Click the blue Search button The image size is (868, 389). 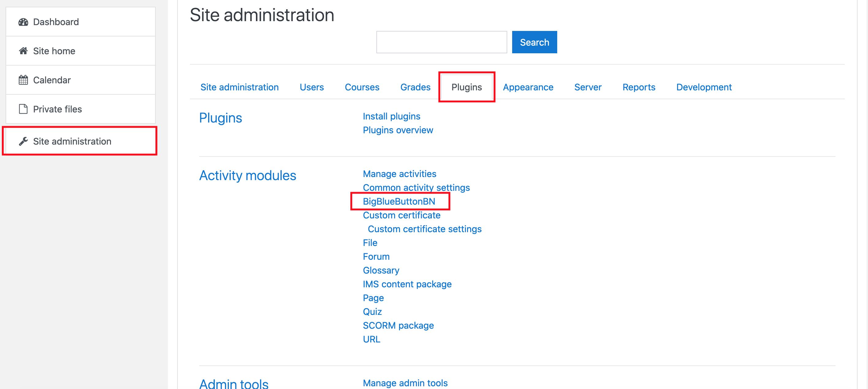(x=535, y=42)
